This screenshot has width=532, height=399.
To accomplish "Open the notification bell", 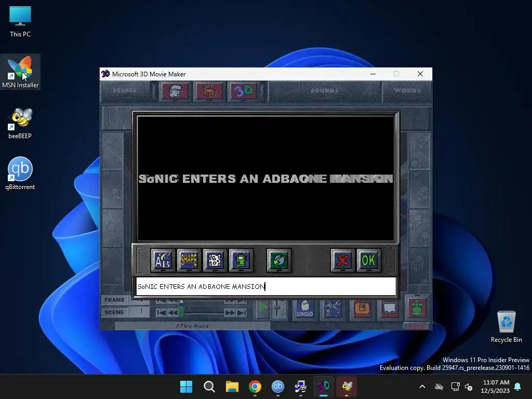I will pos(518,387).
